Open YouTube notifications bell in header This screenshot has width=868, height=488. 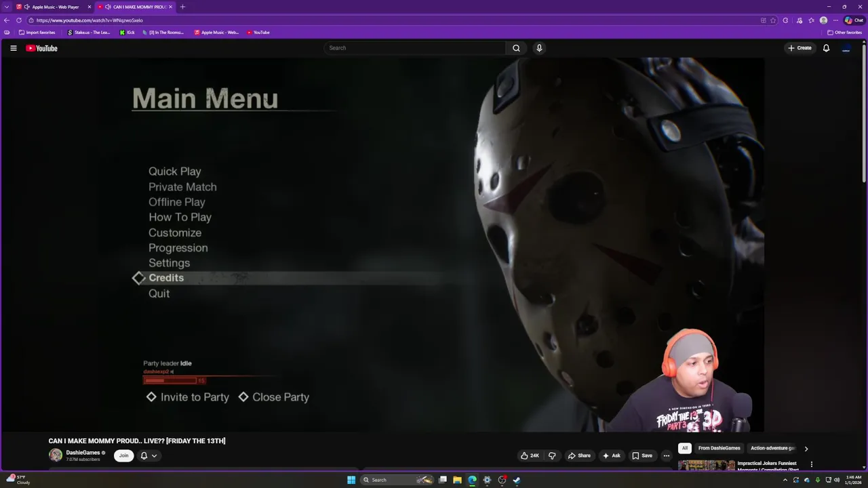pos(826,48)
